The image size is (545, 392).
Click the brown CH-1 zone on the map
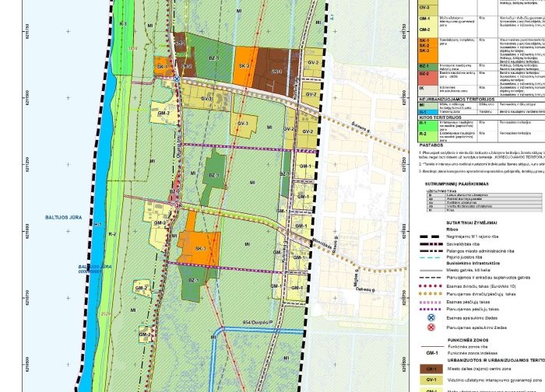click(180, 43)
